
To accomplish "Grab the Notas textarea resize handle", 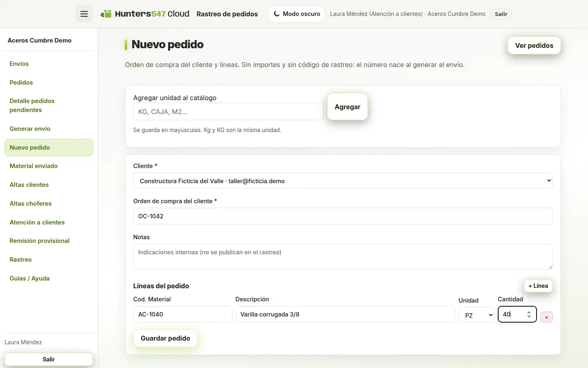I will click(x=550, y=267).
